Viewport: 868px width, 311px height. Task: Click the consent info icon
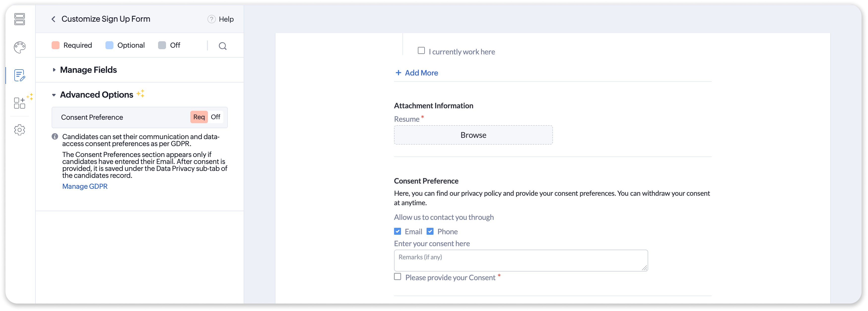pos(55,137)
